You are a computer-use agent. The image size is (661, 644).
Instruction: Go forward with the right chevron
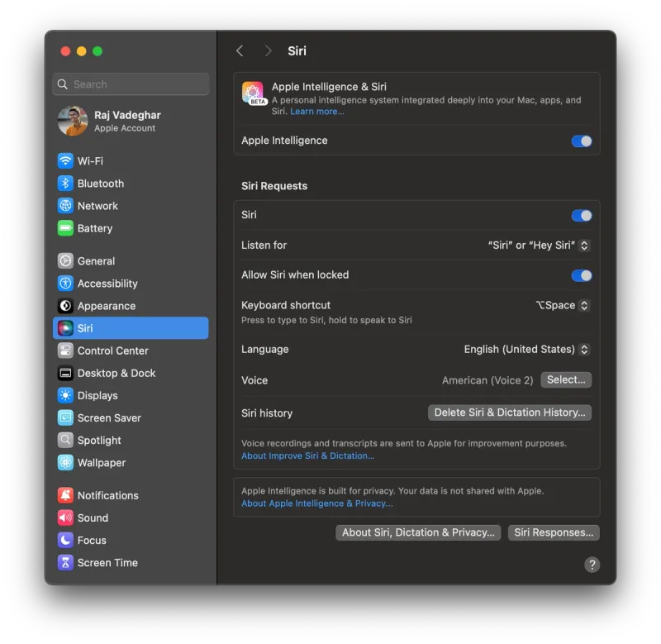click(x=268, y=51)
